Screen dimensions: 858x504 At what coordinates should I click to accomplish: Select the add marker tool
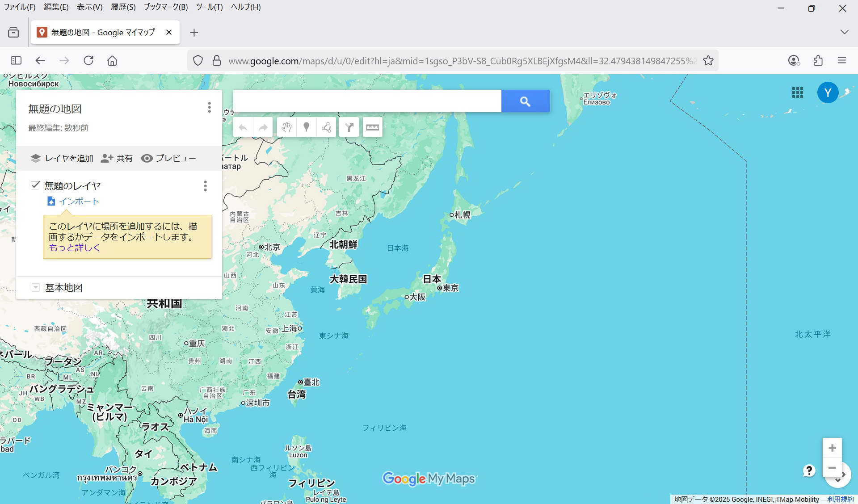(306, 127)
